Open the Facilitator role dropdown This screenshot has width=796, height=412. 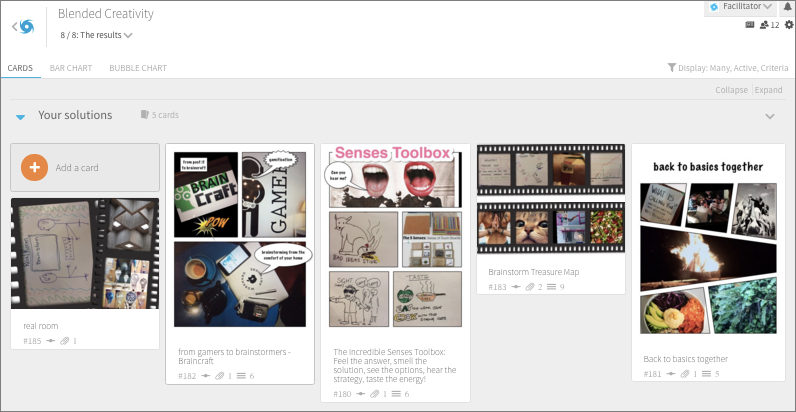coord(741,7)
